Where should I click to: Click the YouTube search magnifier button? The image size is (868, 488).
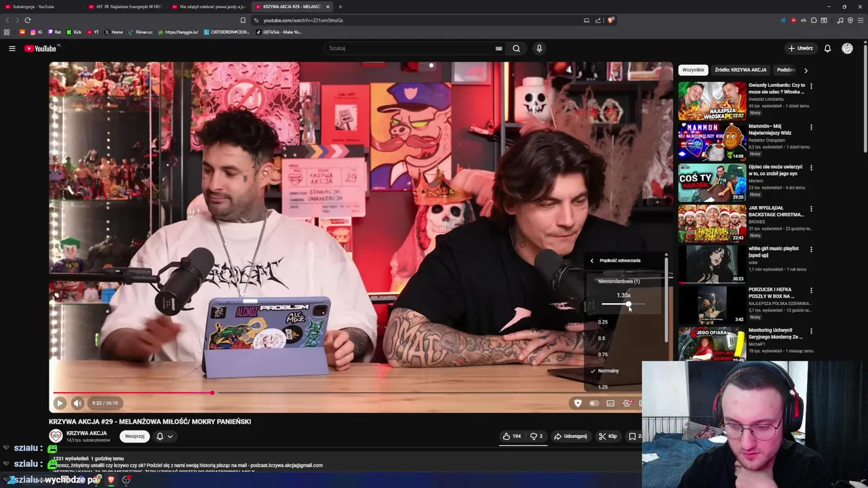pyautogui.click(x=516, y=48)
